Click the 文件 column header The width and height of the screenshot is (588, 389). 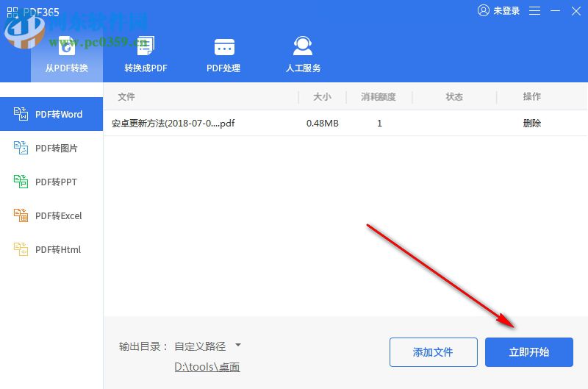126,97
